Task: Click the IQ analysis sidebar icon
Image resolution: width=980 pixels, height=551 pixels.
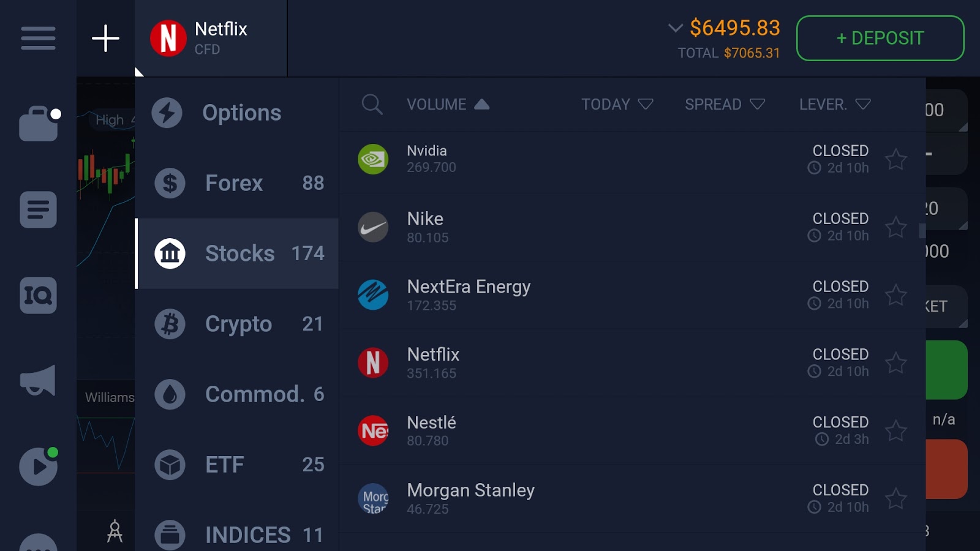Action: tap(38, 296)
